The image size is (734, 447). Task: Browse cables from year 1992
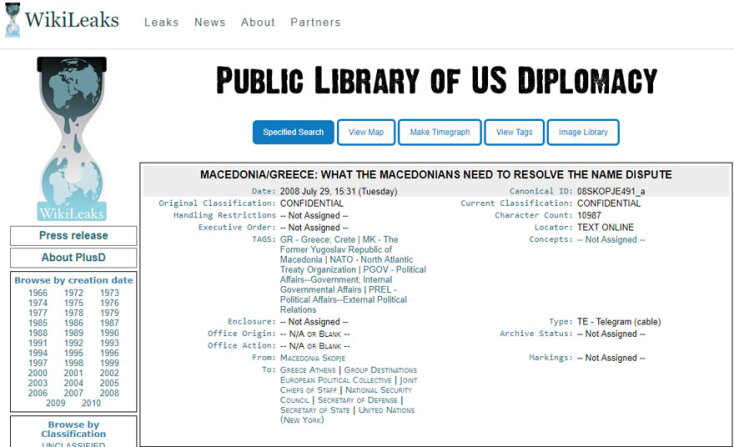(x=73, y=343)
